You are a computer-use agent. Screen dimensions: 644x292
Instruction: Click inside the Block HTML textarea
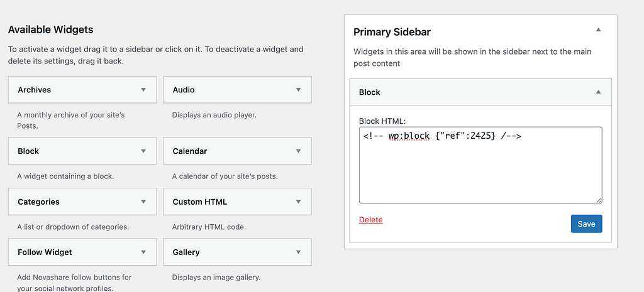(x=480, y=170)
